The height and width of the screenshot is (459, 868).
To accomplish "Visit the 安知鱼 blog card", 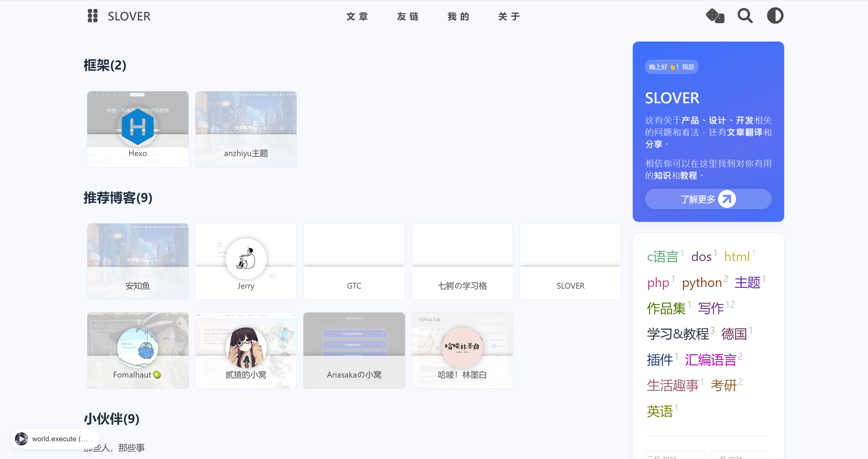I will point(138,261).
